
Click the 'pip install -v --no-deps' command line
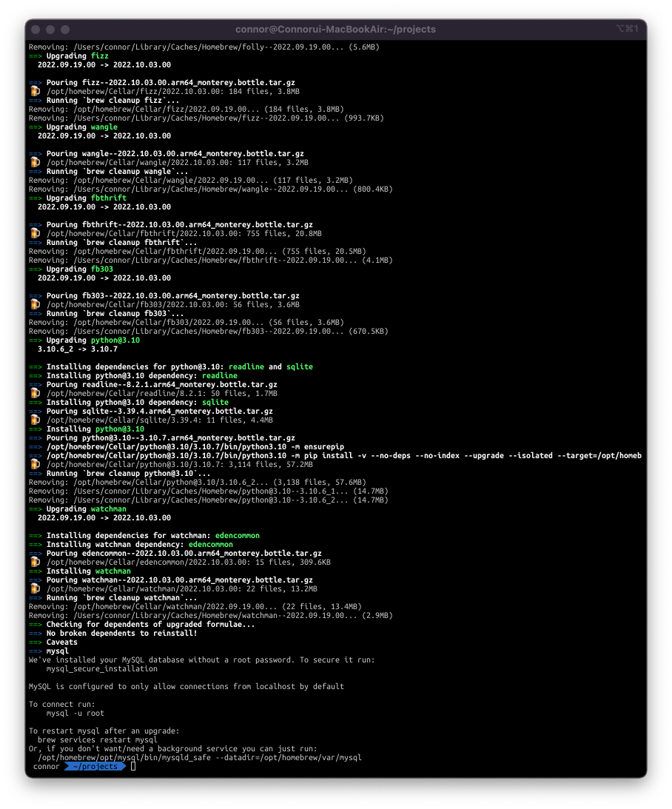pos(335,456)
